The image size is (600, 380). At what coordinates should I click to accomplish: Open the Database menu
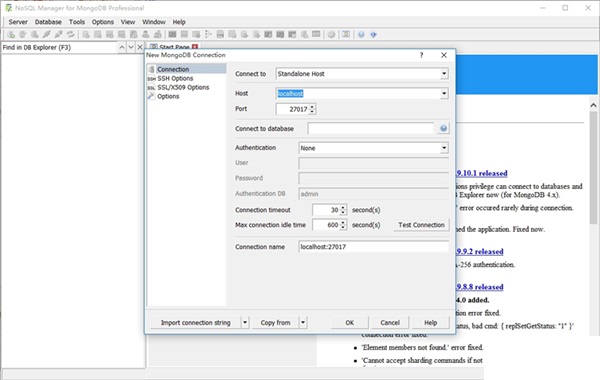[x=48, y=22]
